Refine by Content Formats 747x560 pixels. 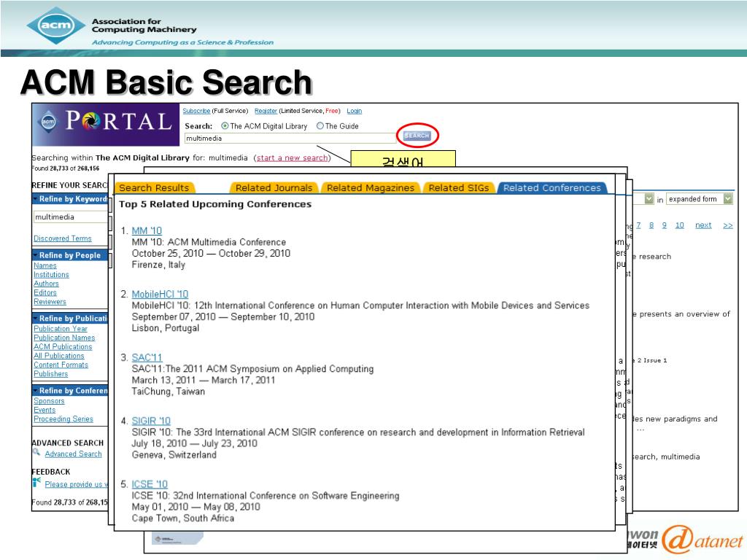coord(61,365)
